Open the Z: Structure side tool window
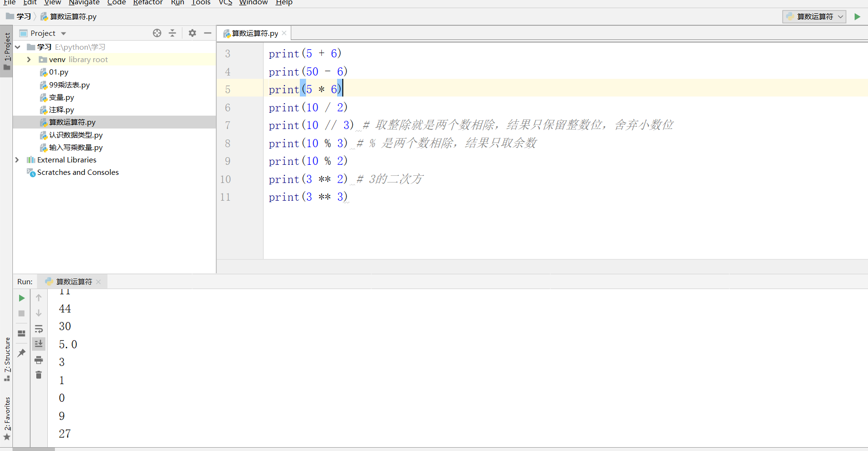868x451 pixels. tap(7, 359)
